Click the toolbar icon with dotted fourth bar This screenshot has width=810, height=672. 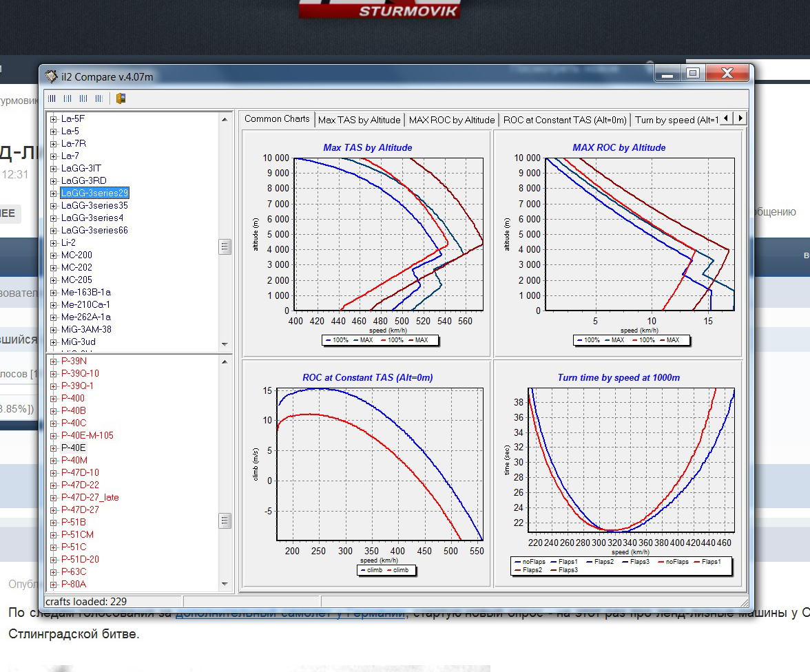point(98,98)
